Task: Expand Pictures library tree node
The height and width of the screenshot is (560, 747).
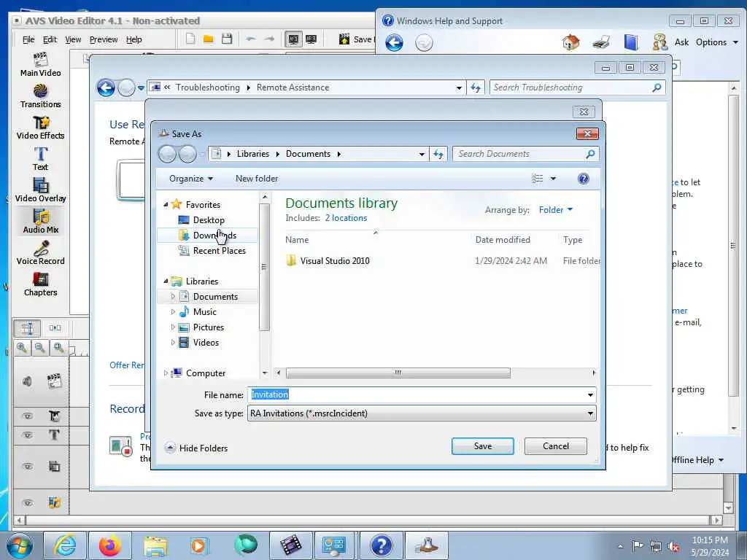Action: [x=173, y=327]
